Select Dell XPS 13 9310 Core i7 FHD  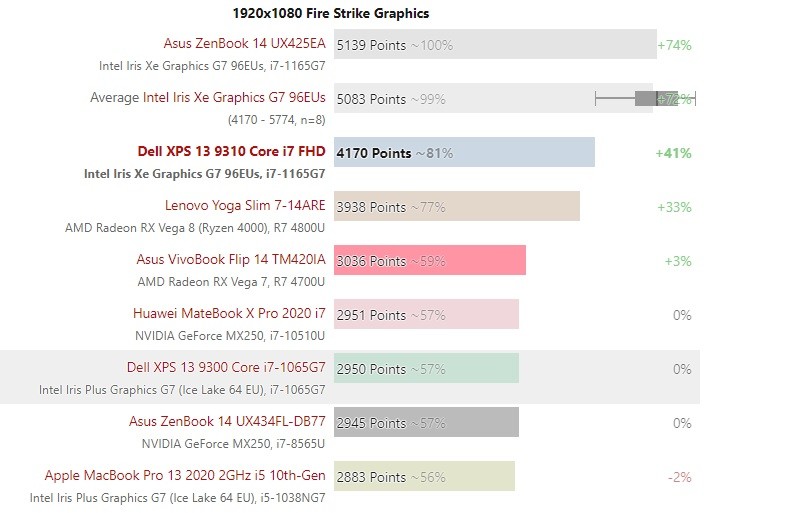231,152
